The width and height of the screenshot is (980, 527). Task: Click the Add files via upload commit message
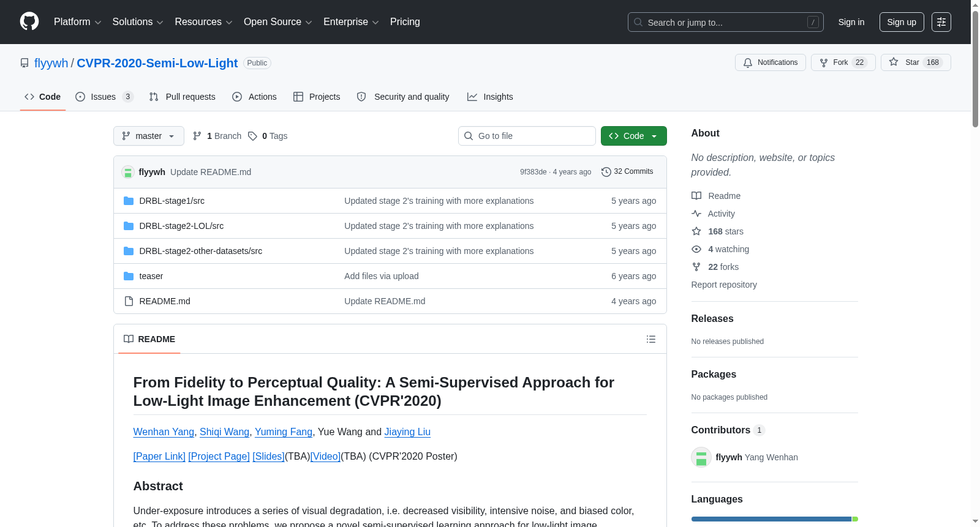382,276
